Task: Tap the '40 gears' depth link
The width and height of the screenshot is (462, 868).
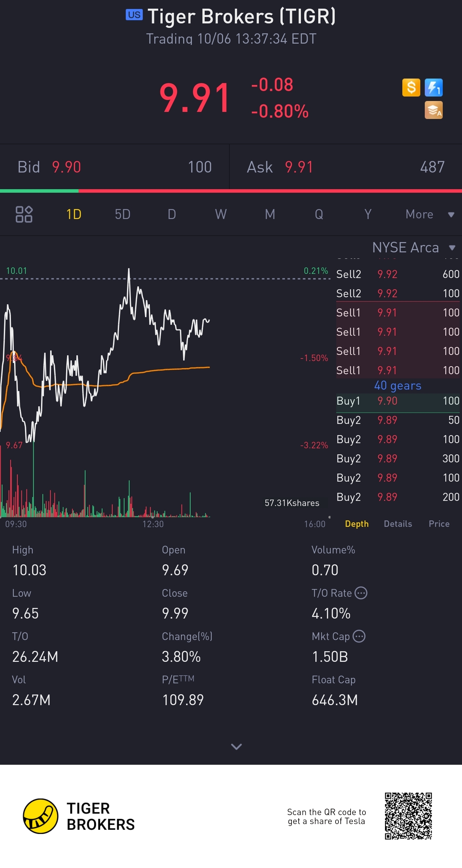Action: click(398, 385)
